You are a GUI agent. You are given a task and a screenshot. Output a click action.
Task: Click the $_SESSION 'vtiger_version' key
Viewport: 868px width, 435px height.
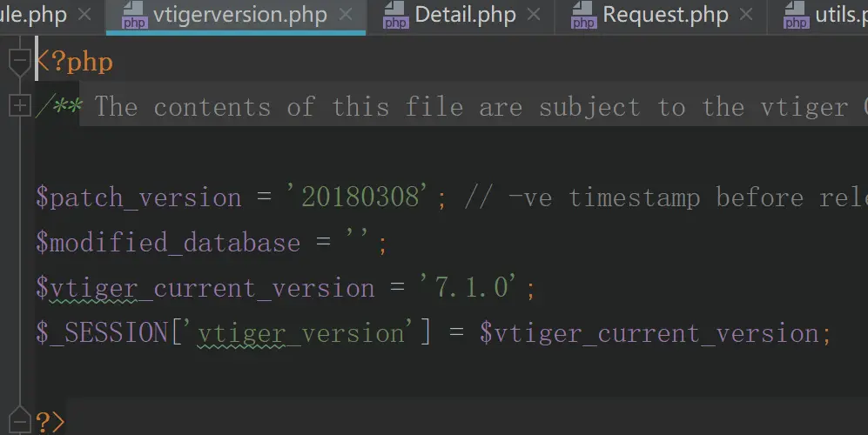coord(300,333)
